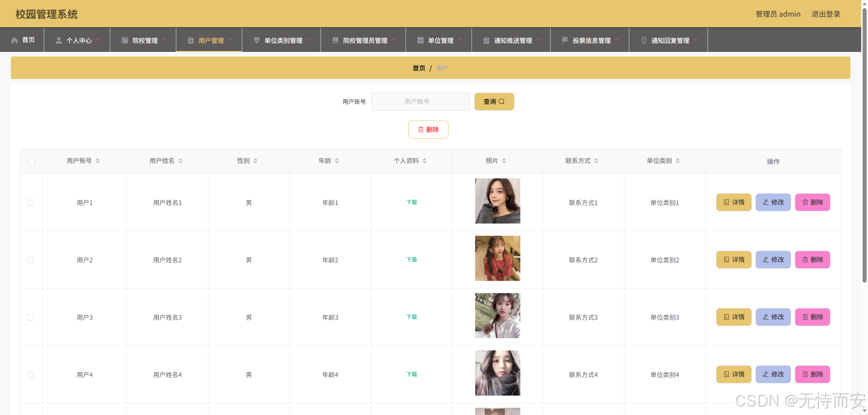Open the 首页 menu item
The width and height of the screenshot is (868, 415).
(x=22, y=40)
